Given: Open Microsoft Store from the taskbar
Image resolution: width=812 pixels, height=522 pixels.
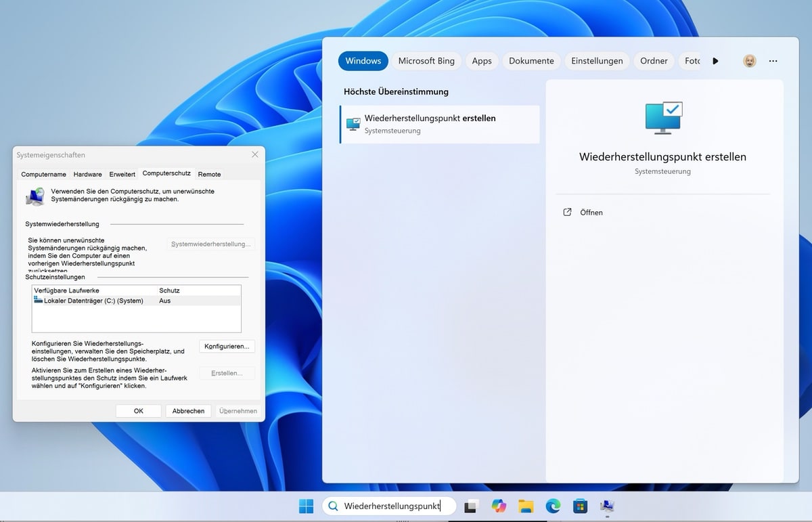Looking at the screenshot, I should (x=580, y=506).
